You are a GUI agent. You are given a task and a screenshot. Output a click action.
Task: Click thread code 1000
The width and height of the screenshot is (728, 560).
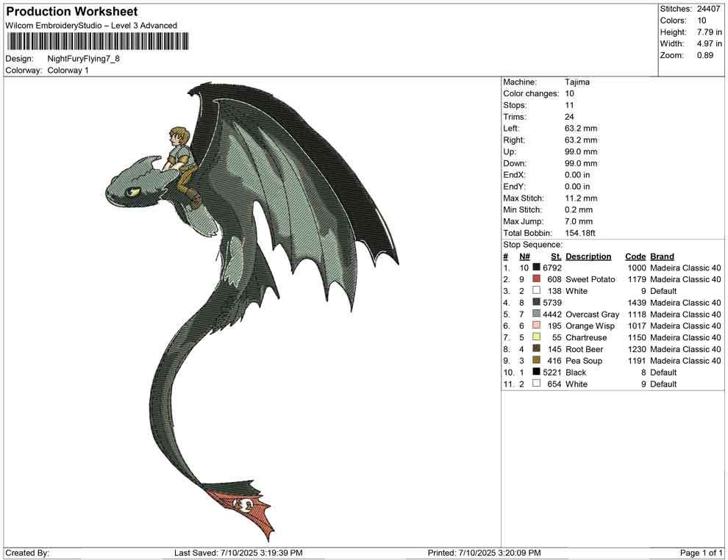point(637,268)
